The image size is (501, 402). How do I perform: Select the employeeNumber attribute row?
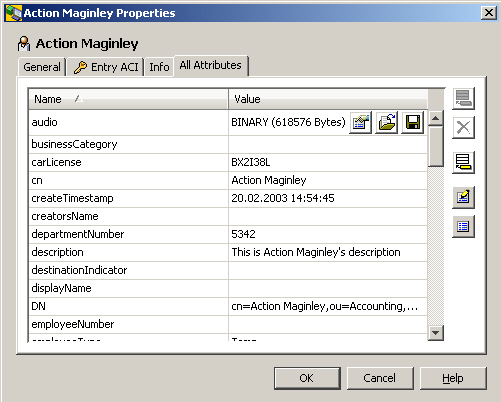(x=228, y=324)
